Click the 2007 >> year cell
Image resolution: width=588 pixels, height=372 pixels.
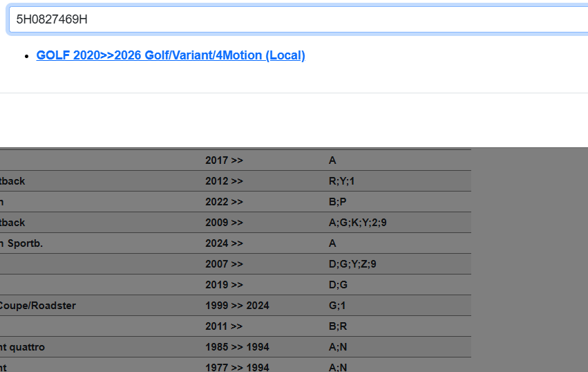click(224, 264)
